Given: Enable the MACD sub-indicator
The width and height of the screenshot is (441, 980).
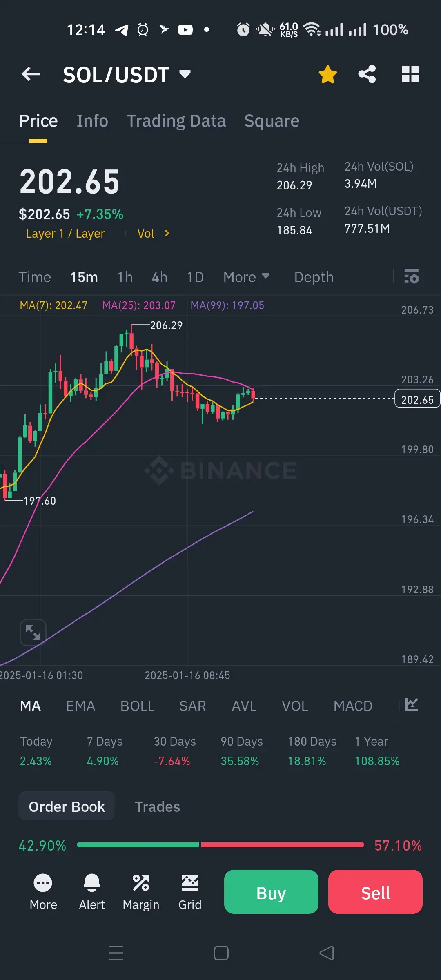Looking at the screenshot, I should [353, 706].
